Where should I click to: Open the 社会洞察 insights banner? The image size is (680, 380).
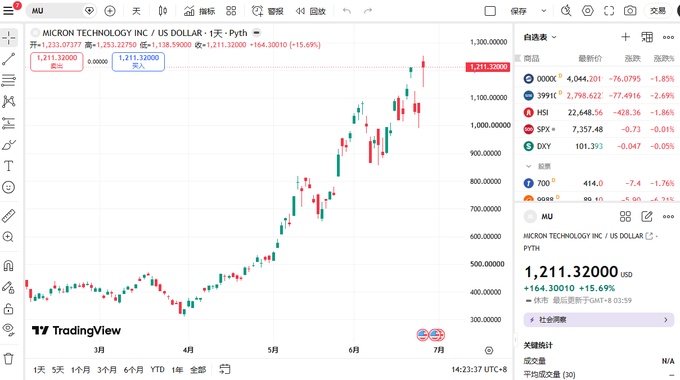(598, 320)
